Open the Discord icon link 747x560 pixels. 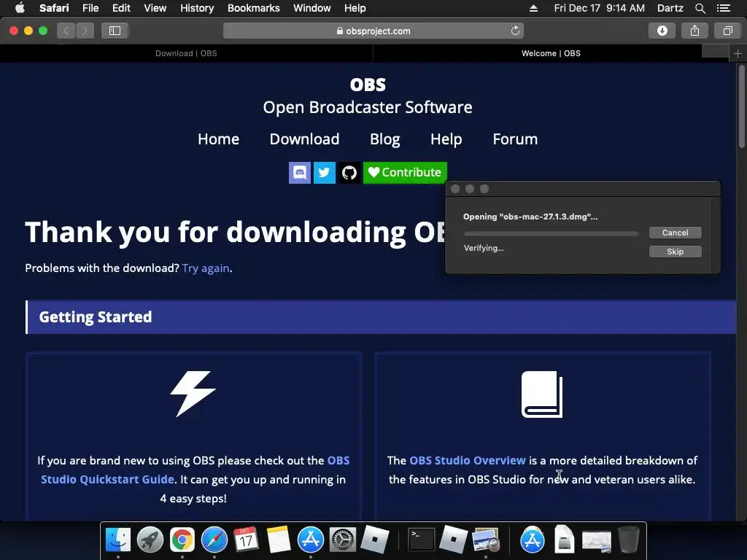300,172
